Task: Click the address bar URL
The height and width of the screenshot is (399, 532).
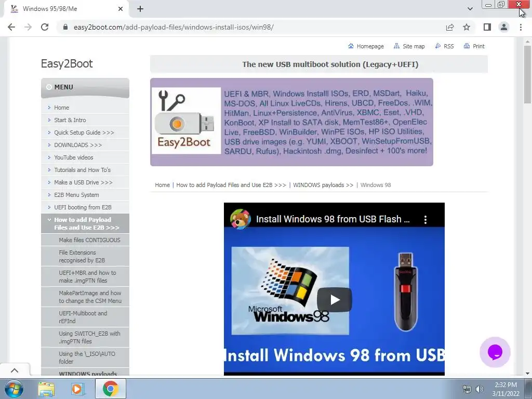Action: click(174, 27)
